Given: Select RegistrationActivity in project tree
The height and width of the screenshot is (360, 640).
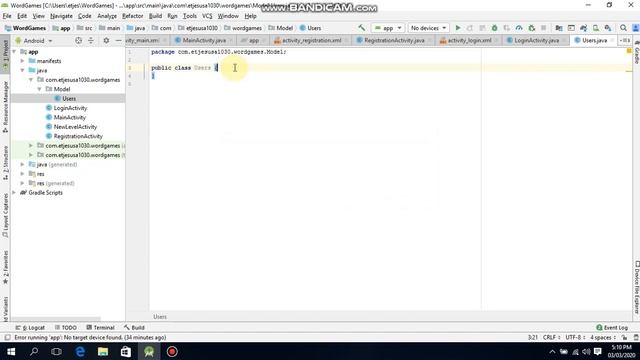Looking at the screenshot, I should 78,136.
